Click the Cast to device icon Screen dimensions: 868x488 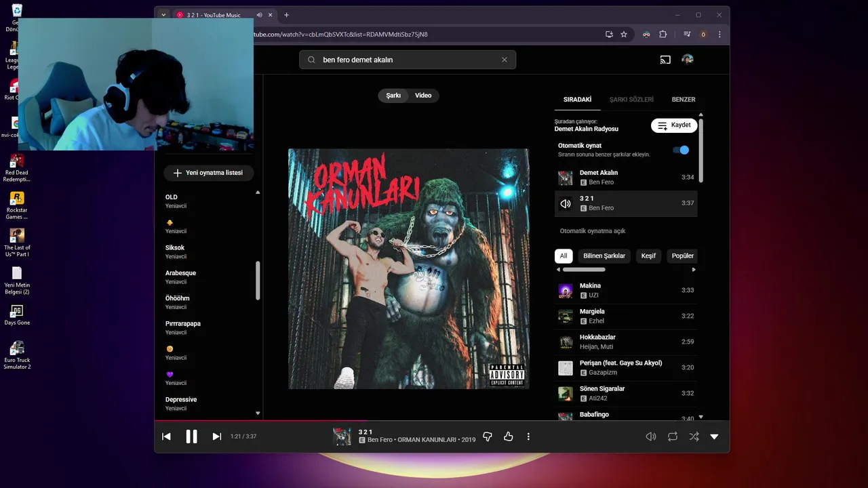pos(665,60)
